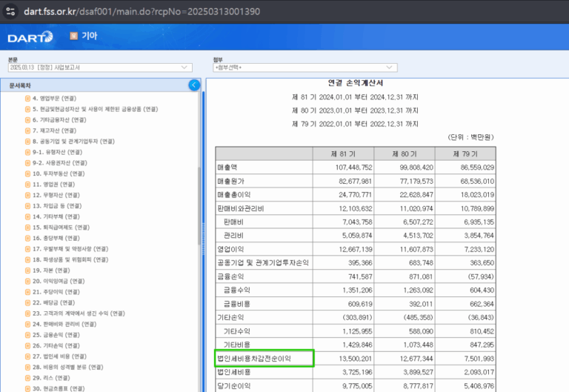Open tree item 26. 기타손익 (연결)

click(56, 345)
